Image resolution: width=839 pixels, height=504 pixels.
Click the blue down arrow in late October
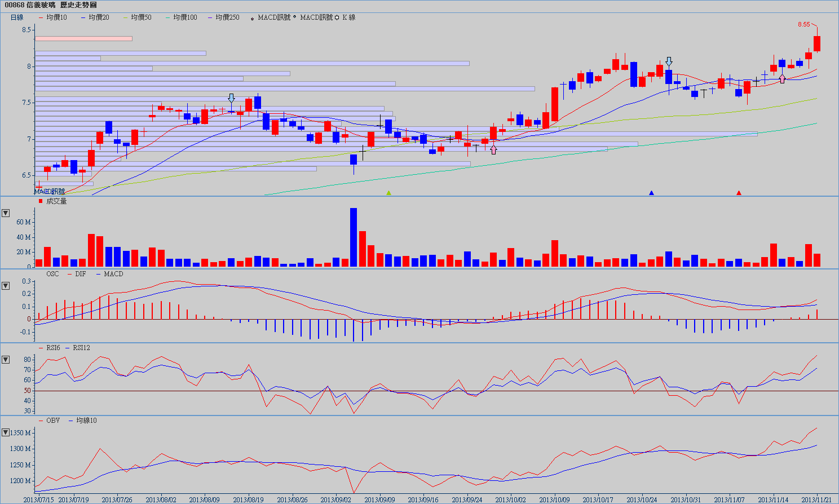pos(669,61)
